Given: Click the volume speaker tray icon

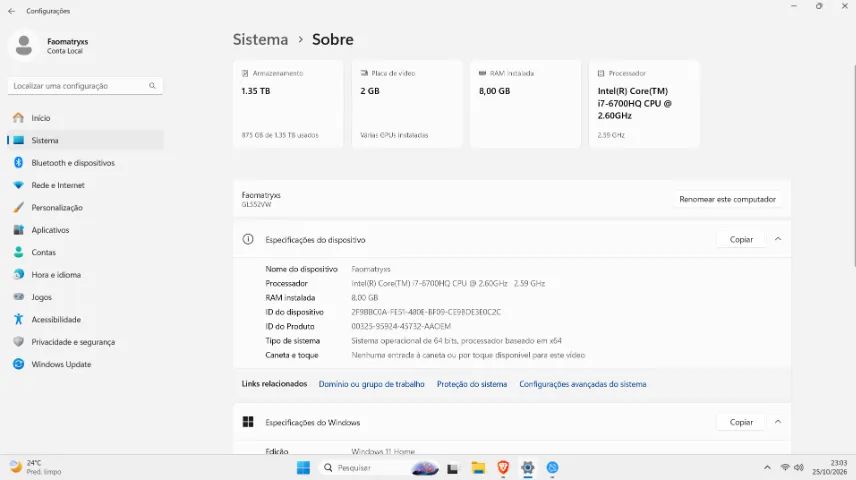Looking at the screenshot, I should coord(799,467).
